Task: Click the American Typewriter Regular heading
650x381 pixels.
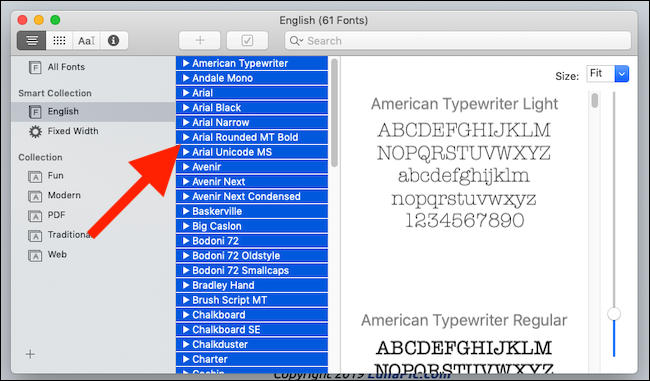Action: point(464,320)
